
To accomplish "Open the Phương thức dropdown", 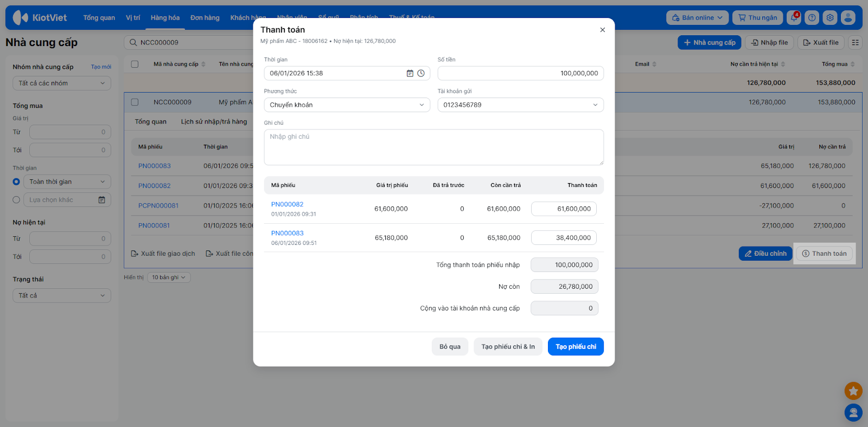I will (347, 105).
